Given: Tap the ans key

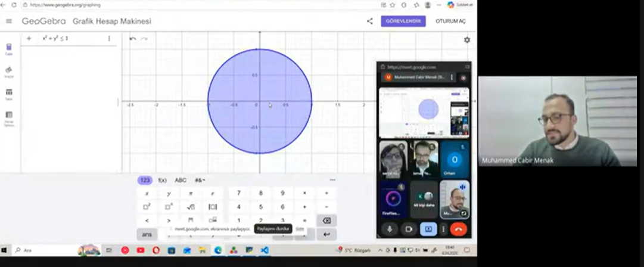Looking at the screenshot, I should (x=147, y=235).
